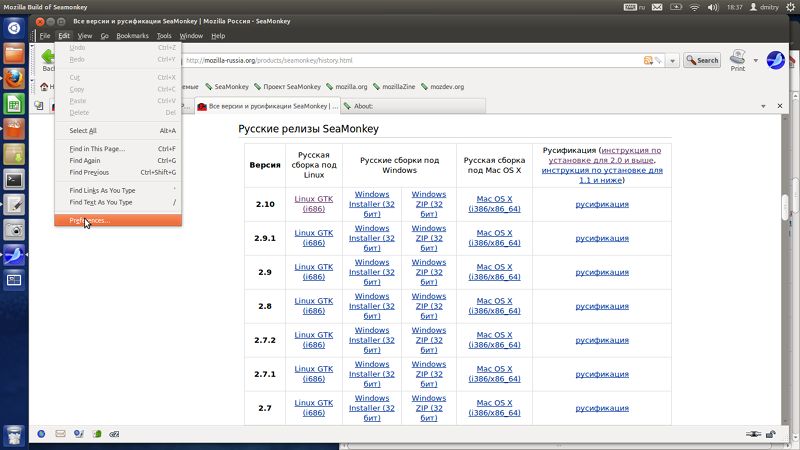Image resolution: width=800 pixels, height=450 pixels.
Task: Open the Go menu
Action: [105, 36]
